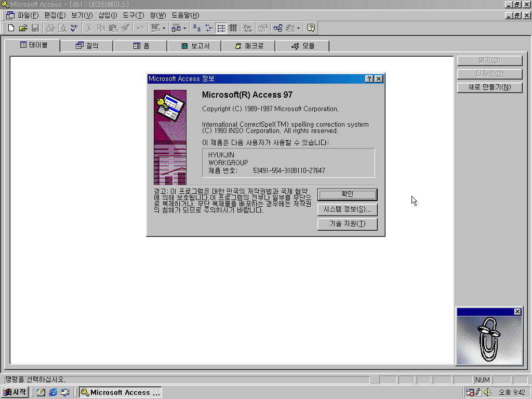Click the Clippy assistant character
This screenshot has height=399, width=532.
(x=489, y=340)
